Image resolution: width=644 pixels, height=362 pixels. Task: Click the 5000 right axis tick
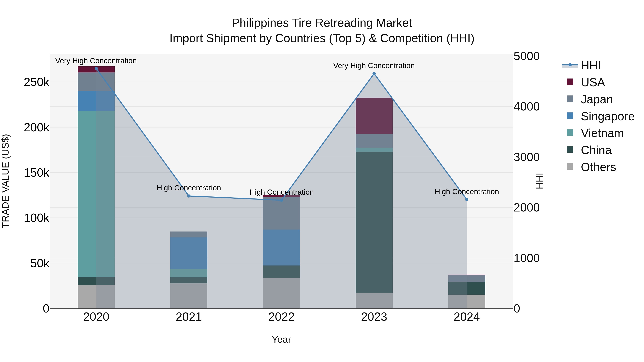pos(527,56)
